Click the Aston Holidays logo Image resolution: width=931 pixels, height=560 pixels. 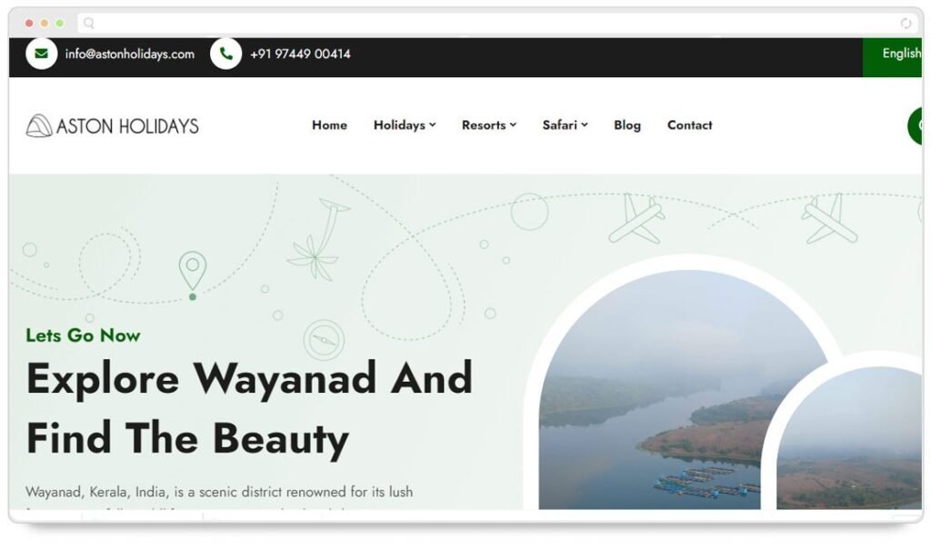coord(112,125)
